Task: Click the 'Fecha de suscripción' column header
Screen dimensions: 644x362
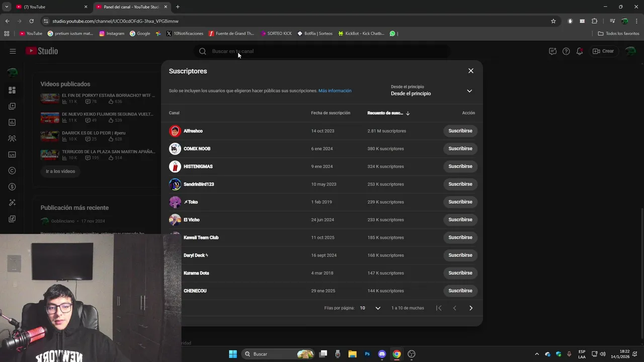Action: coord(331,113)
